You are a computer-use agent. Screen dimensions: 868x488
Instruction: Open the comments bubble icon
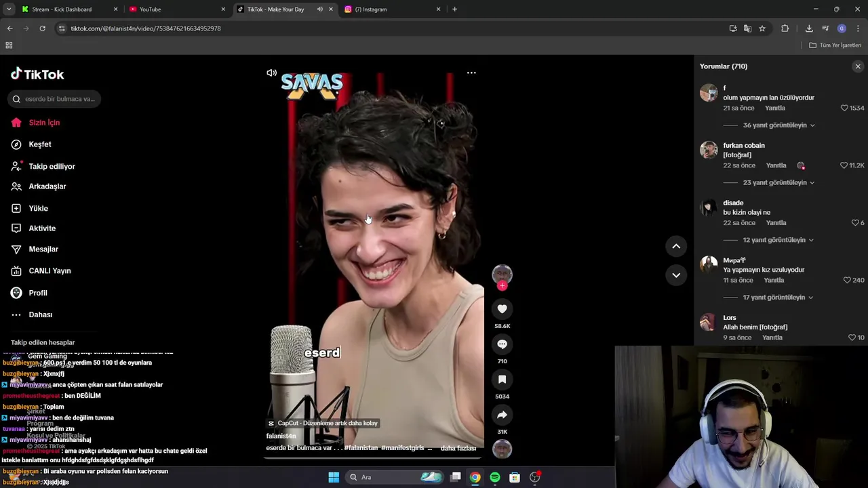(502, 344)
